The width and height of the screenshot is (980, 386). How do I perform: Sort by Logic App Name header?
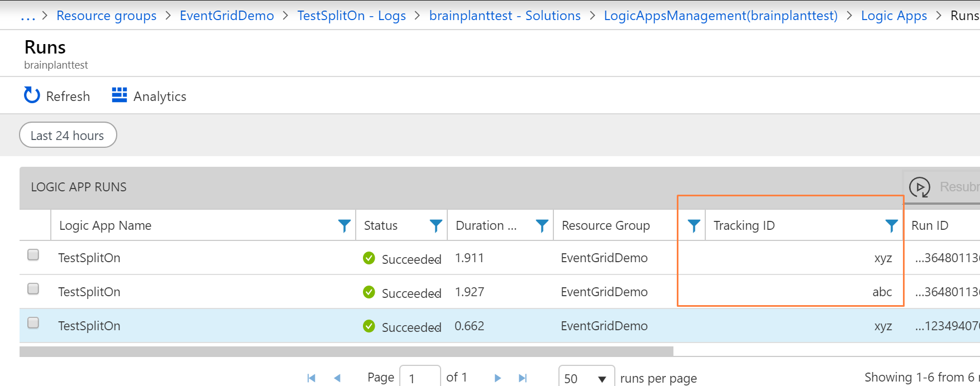coord(106,225)
